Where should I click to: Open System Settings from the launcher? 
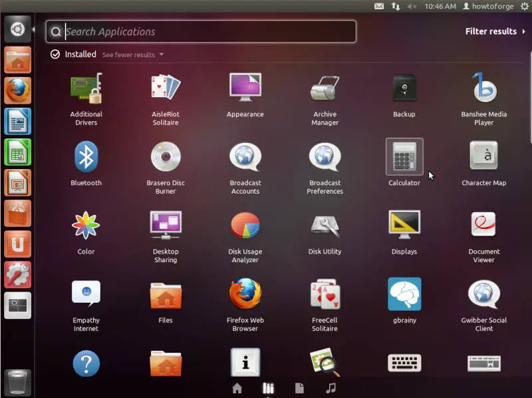click(x=18, y=275)
